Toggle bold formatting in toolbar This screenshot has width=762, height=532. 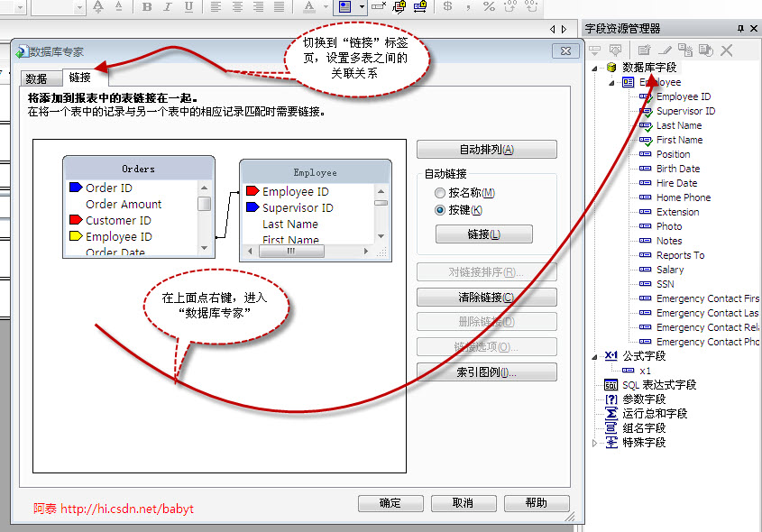147,6
